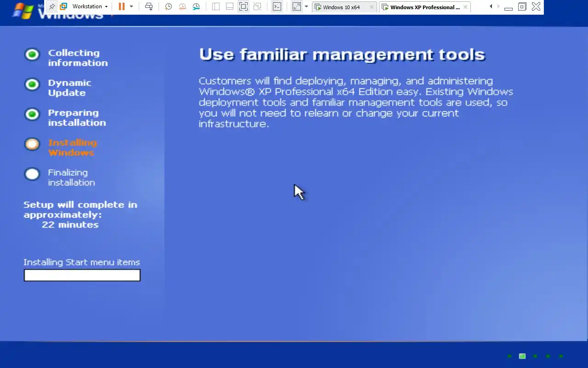
Task: Toggle full screen mode
Action: (x=243, y=6)
